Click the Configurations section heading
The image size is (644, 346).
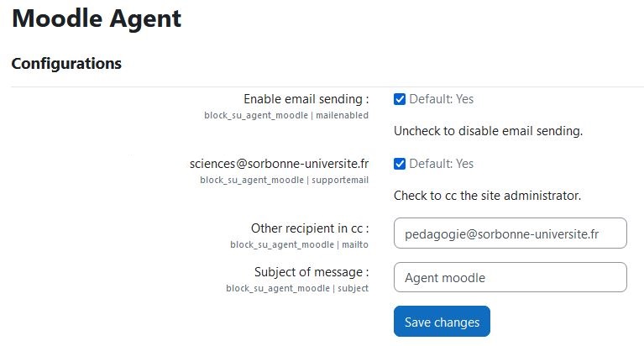tap(66, 63)
